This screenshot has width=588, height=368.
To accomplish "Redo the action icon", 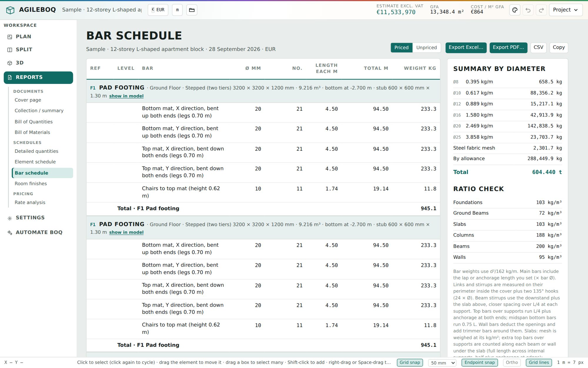I will (541, 10).
